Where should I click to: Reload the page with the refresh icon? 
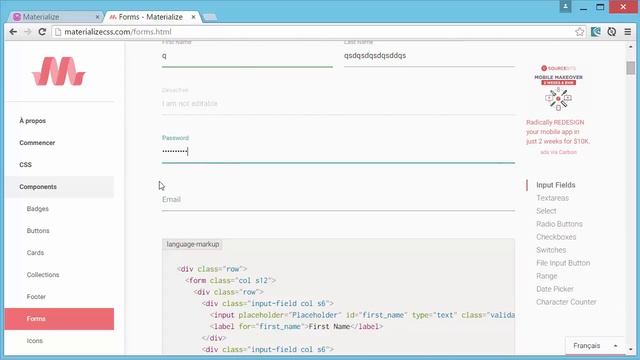coord(42,32)
